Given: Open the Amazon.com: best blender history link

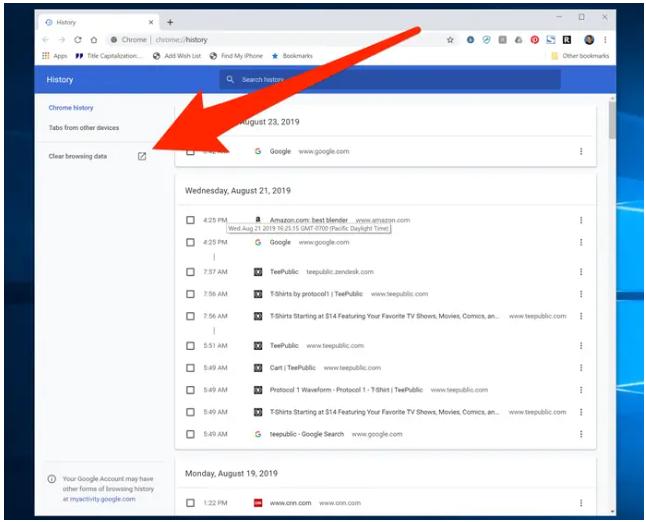Looking at the screenshot, I should [309, 220].
